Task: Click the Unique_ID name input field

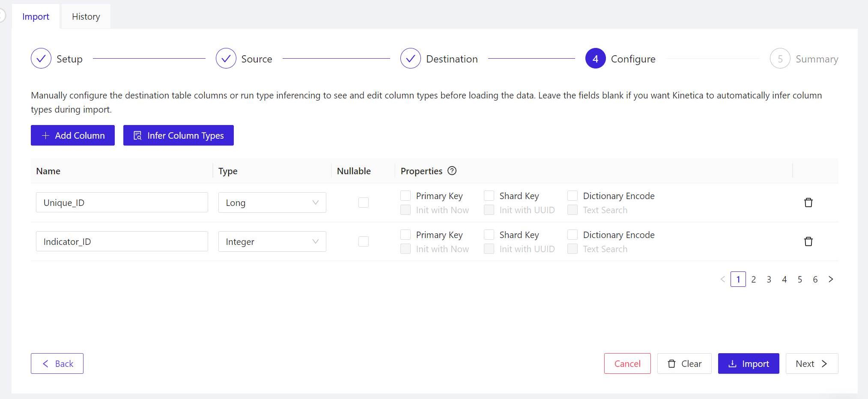Action: (122, 202)
